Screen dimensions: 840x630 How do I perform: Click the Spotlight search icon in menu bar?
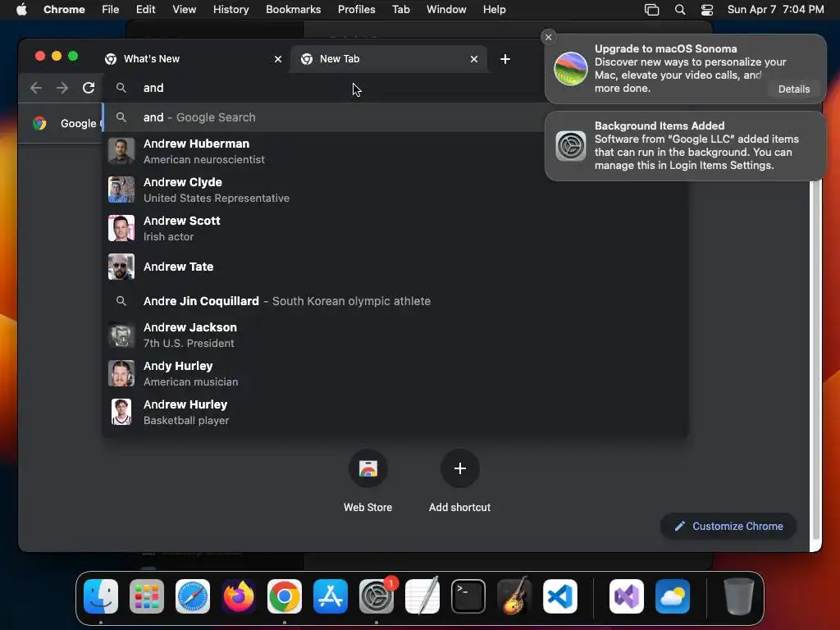pyautogui.click(x=680, y=9)
